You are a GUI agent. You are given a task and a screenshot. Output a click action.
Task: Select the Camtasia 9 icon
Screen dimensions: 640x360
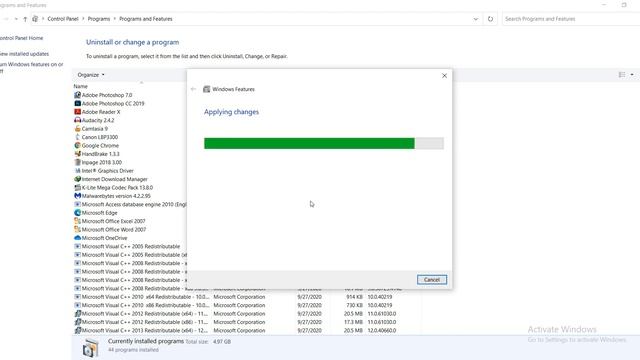[x=78, y=129]
